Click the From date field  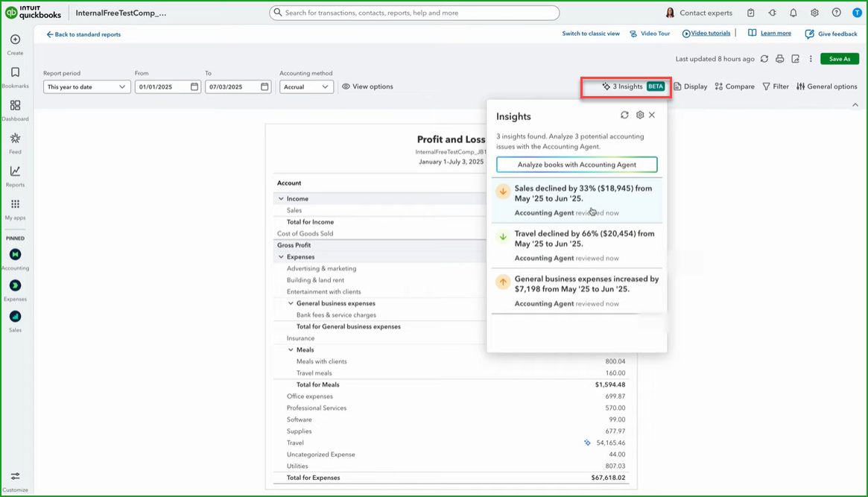point(168,87)
